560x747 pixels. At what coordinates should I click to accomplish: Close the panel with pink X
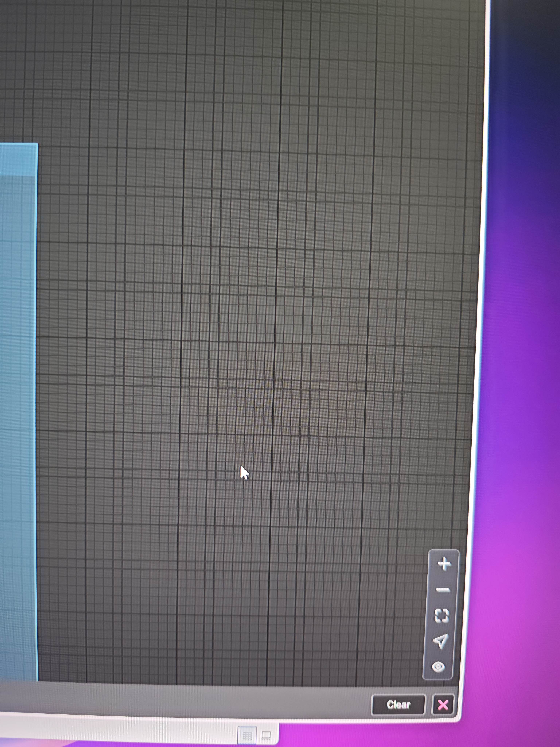pyautogui.click(x=443, y=705)
